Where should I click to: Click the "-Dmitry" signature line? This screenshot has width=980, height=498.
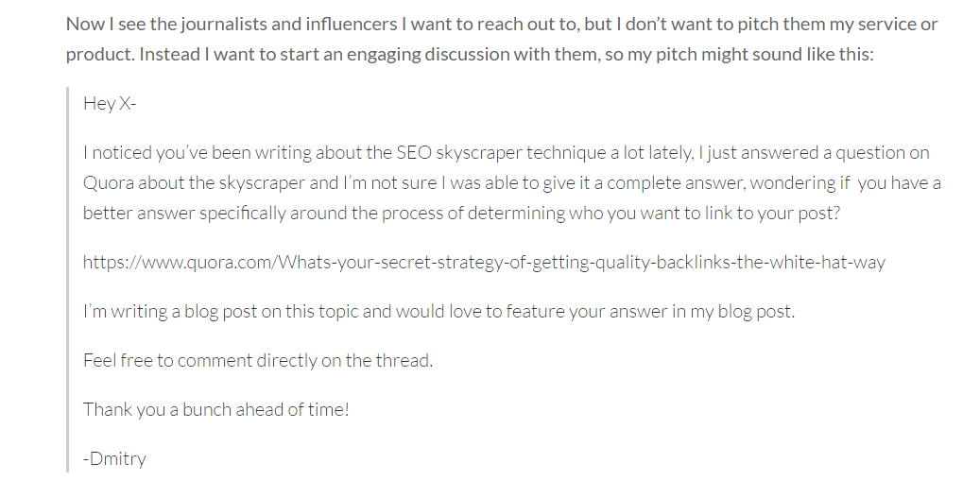(114, 458)
